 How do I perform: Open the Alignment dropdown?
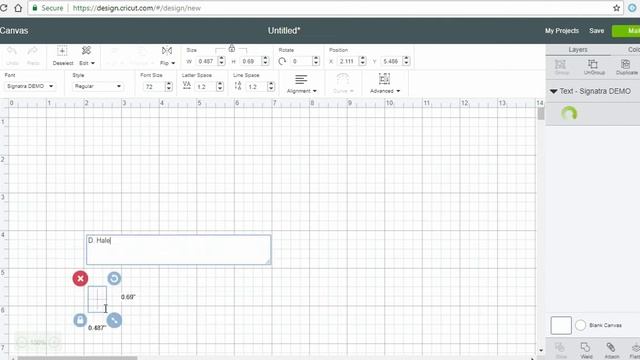[302, 84]
